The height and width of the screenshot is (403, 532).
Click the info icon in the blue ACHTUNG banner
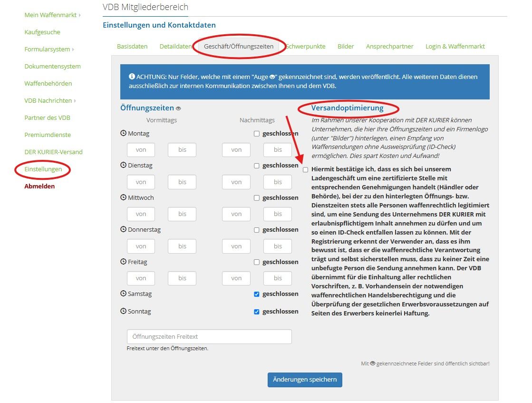point(132,77)
